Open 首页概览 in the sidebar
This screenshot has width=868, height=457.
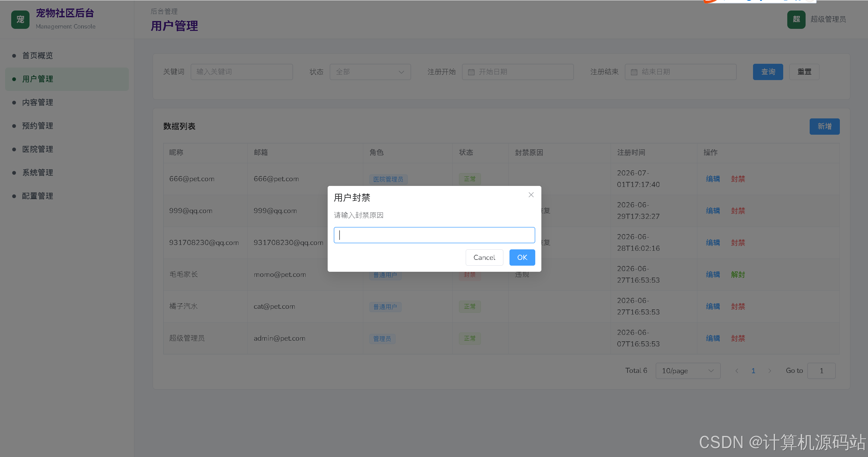pos(67,56)
